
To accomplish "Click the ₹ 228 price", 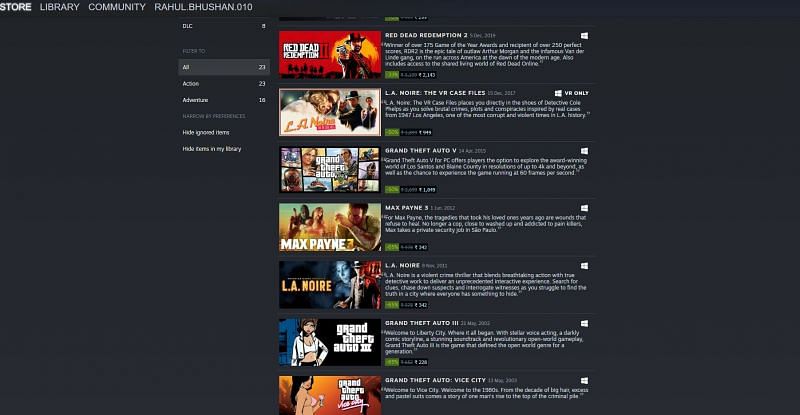I will [421, 362].
